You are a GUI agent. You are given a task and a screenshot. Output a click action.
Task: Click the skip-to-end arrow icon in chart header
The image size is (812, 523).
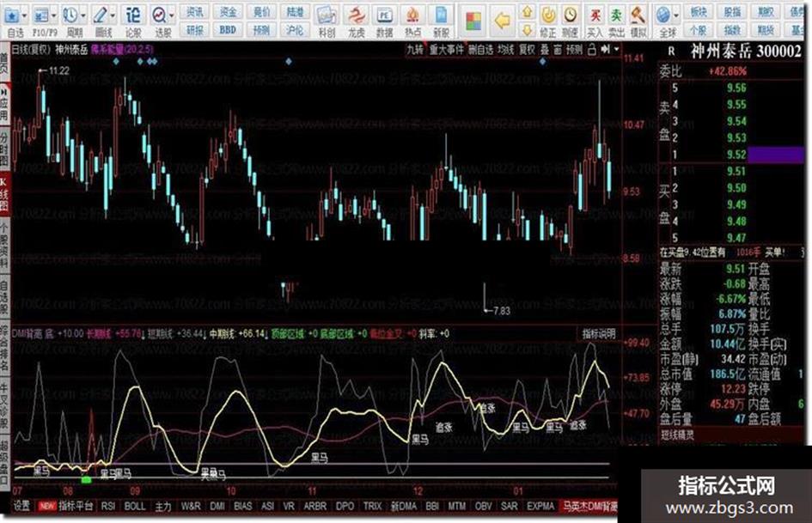point(604,50)
